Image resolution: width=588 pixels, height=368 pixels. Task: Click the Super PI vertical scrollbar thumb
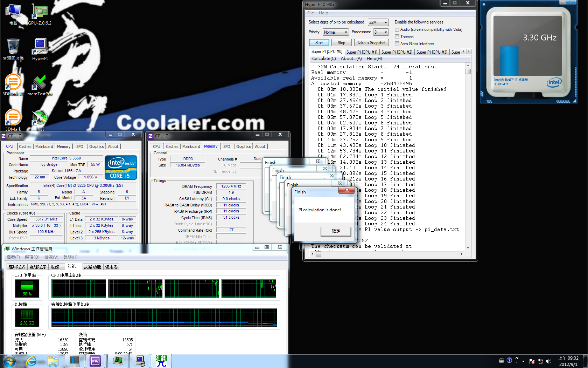(468, 71)
